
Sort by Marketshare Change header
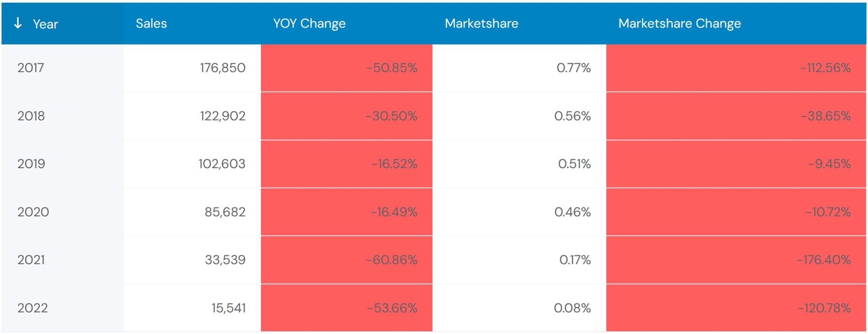(x=679, y=24)
